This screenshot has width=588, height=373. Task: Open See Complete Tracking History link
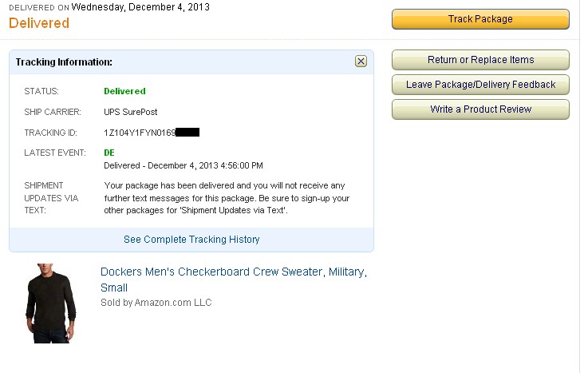[x=191, y=240]
